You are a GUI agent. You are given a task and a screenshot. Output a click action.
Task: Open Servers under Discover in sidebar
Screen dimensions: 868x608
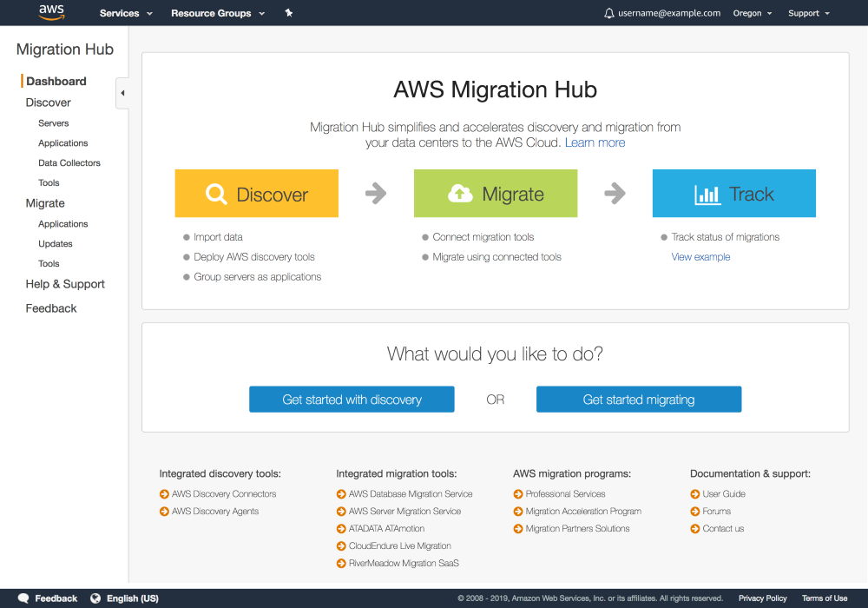point(54,123)
